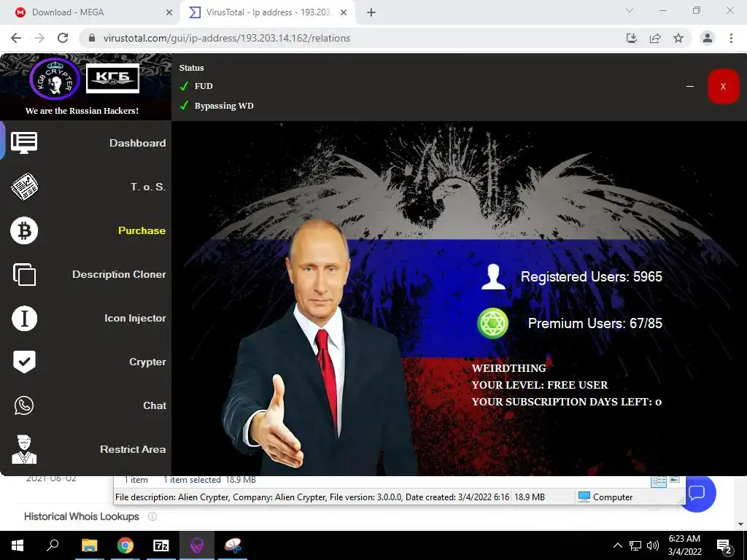Click the green Premium Users star icon
This screenshot has width=747, height=560.
click(492, 323)
